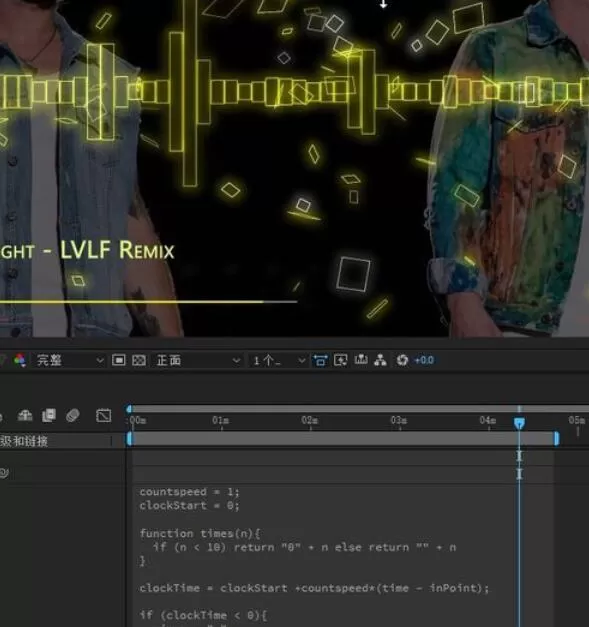The width and height of the screenshot is (589, 627).
Task: Open the show channel and color management icon
Action: coord(20,360)
